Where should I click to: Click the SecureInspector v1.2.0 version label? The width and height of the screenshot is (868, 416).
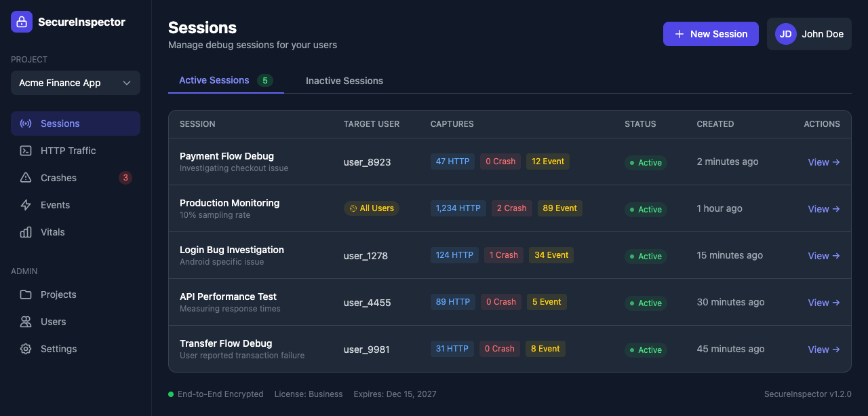(808, 394)
